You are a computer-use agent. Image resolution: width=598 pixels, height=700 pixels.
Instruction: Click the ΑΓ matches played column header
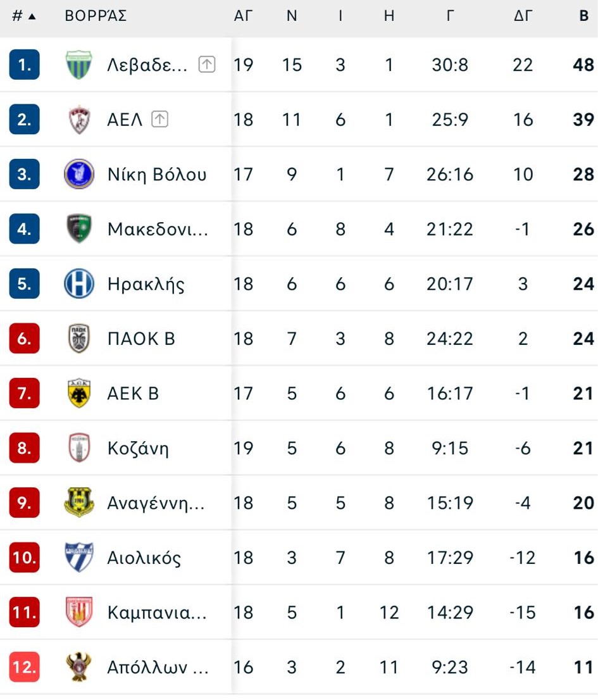[x=243, y=16]
